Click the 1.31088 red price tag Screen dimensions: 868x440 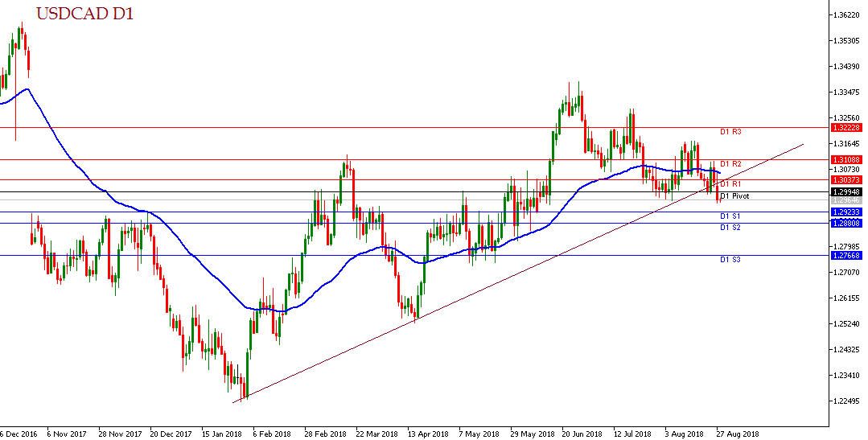point(846,159)
